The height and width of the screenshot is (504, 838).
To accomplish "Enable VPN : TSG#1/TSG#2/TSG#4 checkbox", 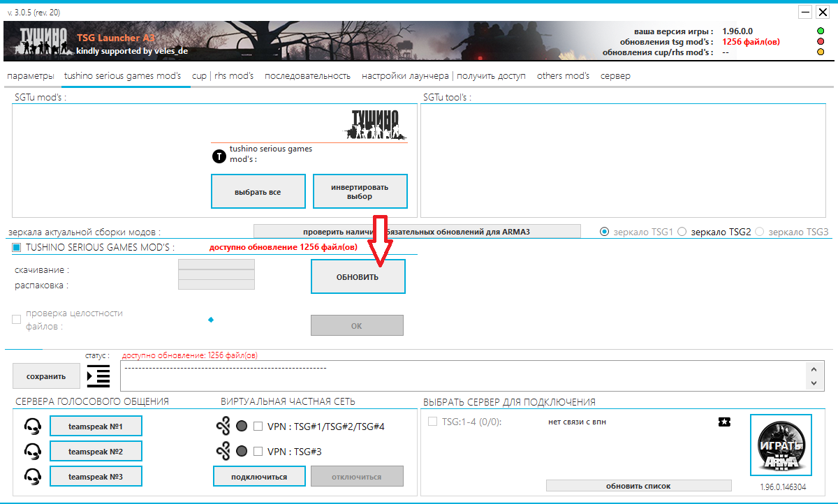I will [258, 426].
